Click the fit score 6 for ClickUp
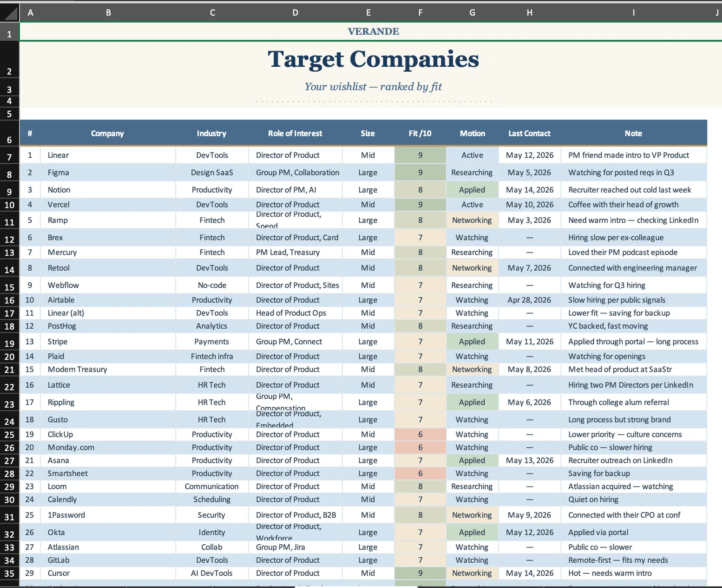The image size is (722, 588). tap(420, 435)
